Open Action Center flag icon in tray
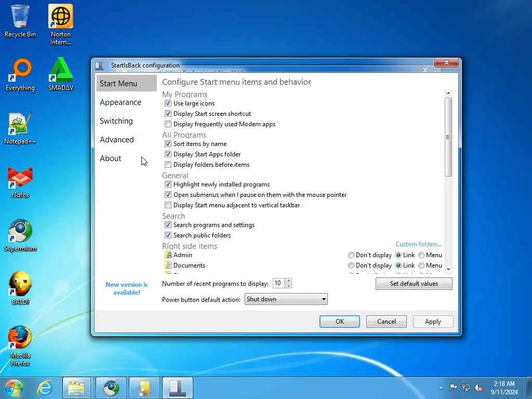This screenshot has width=532, height=399. 453,388
